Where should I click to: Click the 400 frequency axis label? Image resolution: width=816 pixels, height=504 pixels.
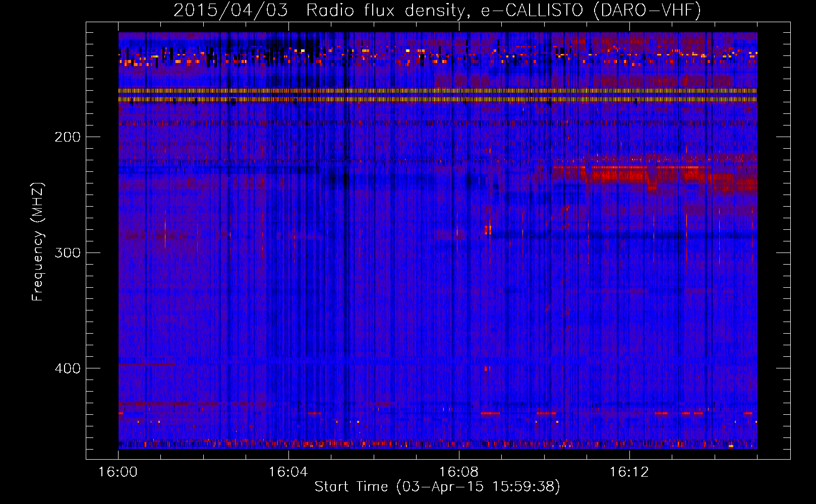67,368
